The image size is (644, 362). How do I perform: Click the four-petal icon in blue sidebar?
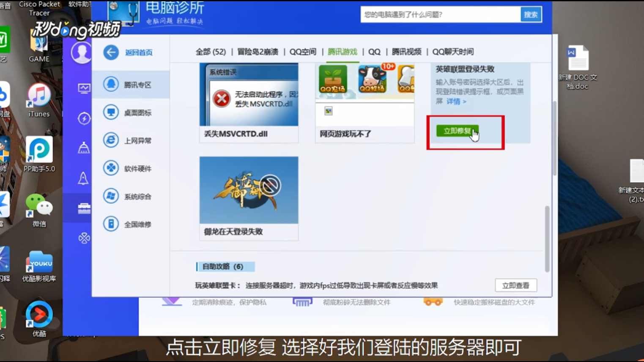click(x=84, y=238)
